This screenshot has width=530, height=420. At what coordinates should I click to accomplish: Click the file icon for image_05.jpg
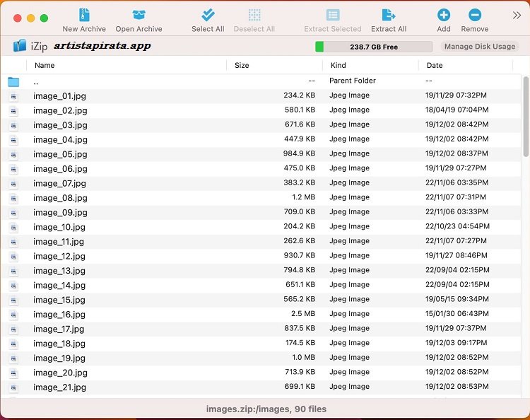tap(13, 155)
